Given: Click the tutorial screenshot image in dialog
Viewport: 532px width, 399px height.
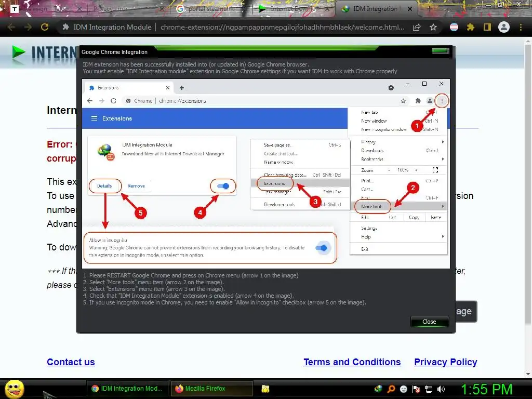Looking at the screenshot, I should coord(266,174).
